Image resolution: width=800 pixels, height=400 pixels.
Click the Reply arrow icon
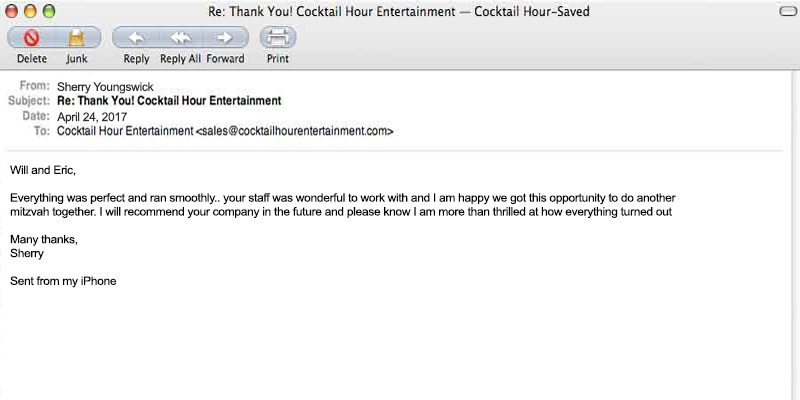click(136, 37)
